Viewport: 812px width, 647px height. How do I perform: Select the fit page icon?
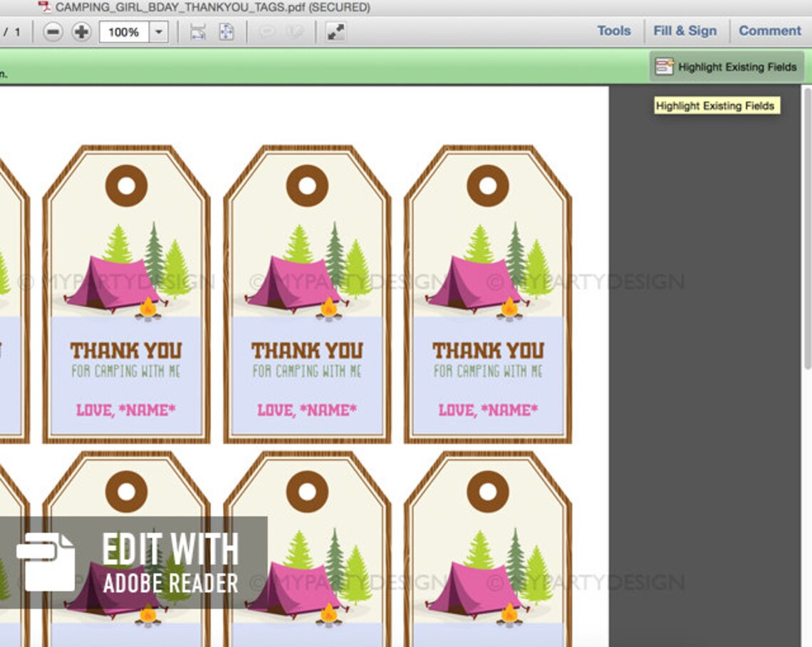click(226, 31)
